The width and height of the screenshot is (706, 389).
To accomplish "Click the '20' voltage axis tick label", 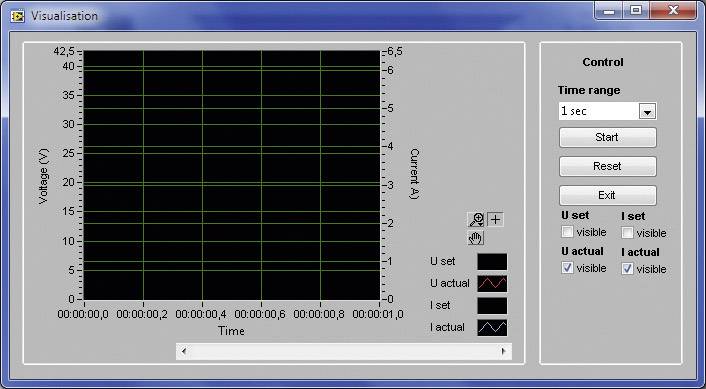I will click(x=68, y=183).
